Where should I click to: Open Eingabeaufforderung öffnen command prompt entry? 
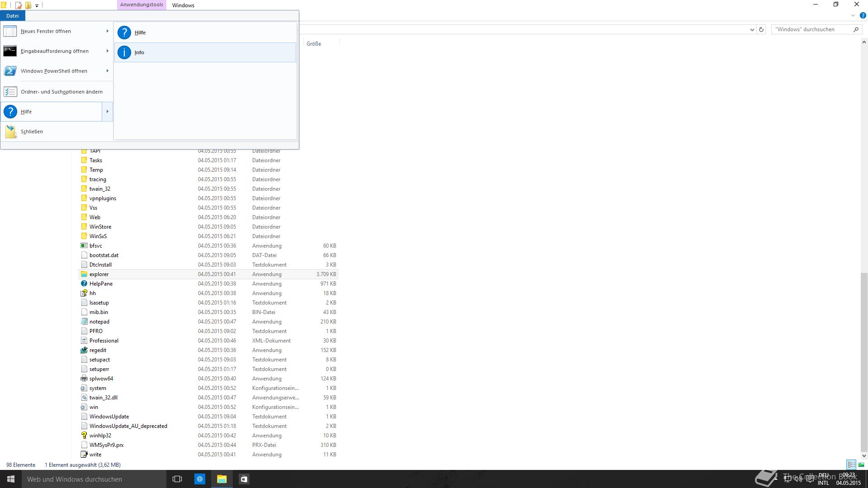(54, 51)
